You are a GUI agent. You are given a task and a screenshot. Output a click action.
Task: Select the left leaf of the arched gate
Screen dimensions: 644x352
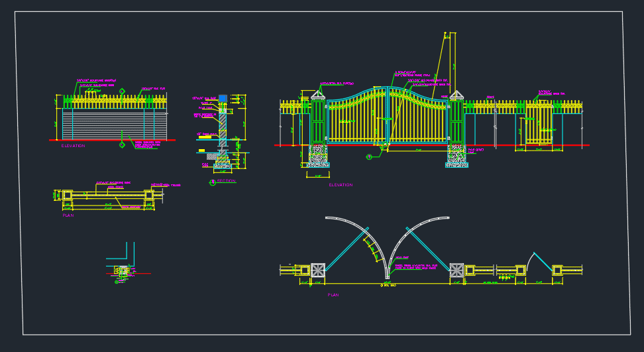357,115
